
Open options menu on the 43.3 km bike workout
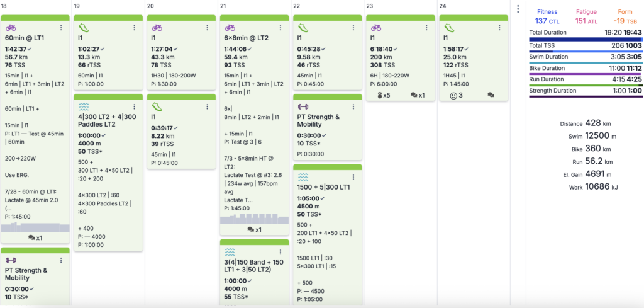click(207, 28)
